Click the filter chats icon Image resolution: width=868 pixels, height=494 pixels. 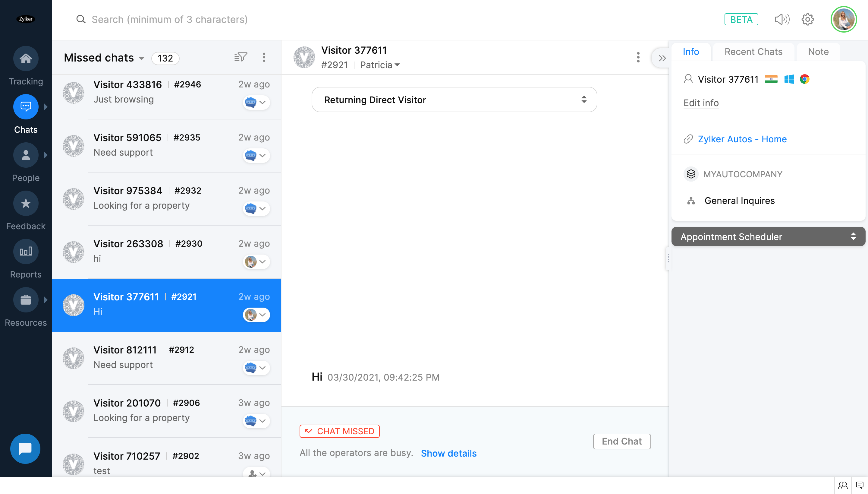pos(241,57)
